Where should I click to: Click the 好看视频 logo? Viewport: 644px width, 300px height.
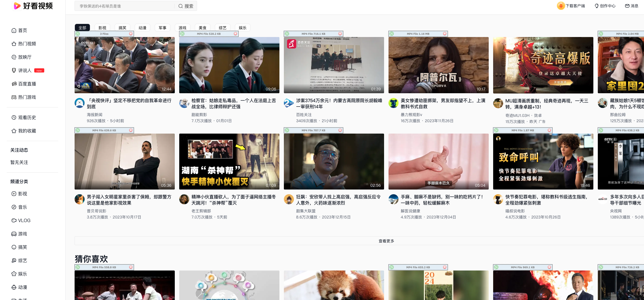33,6
